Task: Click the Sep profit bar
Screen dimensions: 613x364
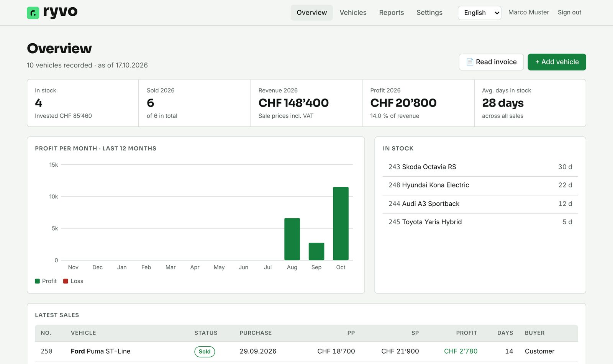Action: [x=316, y=251]
